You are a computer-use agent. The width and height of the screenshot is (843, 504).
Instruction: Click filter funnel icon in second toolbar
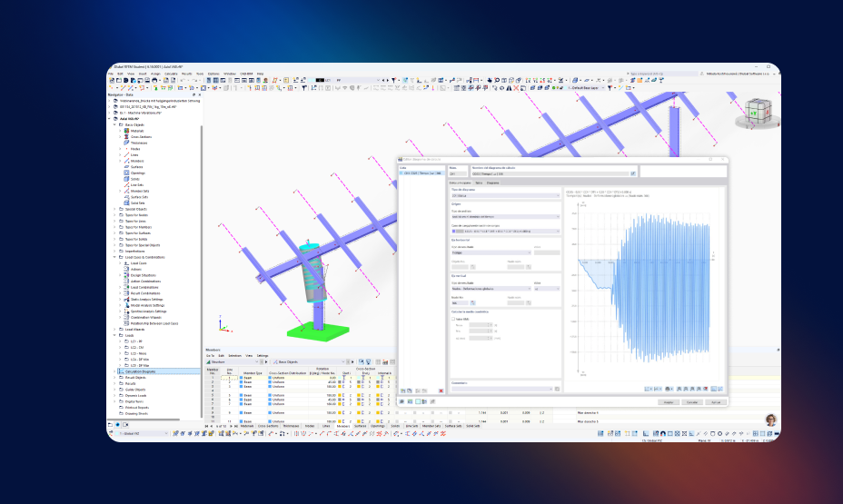pos(304,87)
